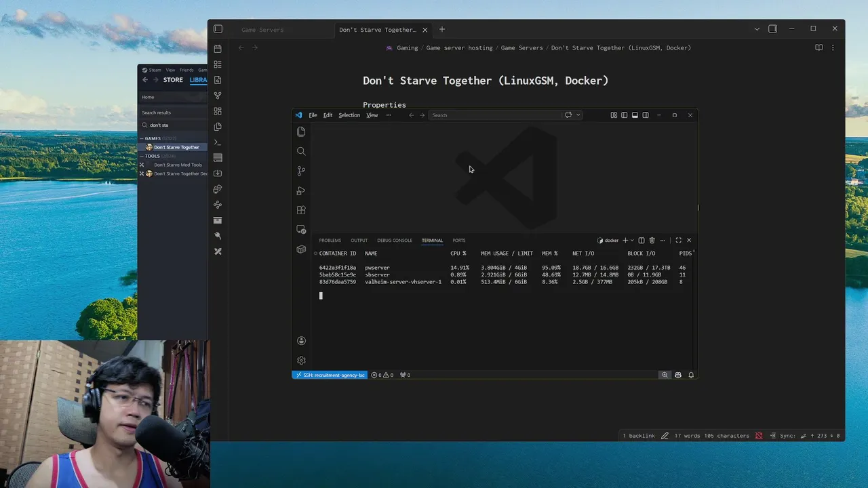Toggle Obsidian right sidebar
The width and height of the screenshot is (868, 488).
772,29
